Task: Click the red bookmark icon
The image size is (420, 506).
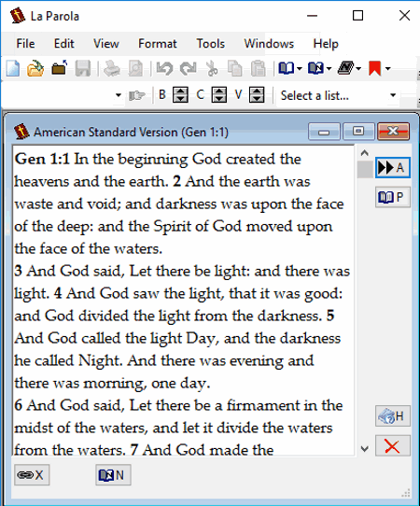Action: point(375,68)
